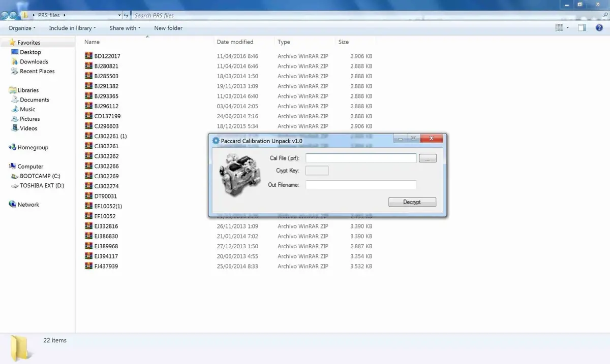This screenshot has width=610, height=364.
Task: Click the Cal File (.prf) input field
Action: point(361,158)
